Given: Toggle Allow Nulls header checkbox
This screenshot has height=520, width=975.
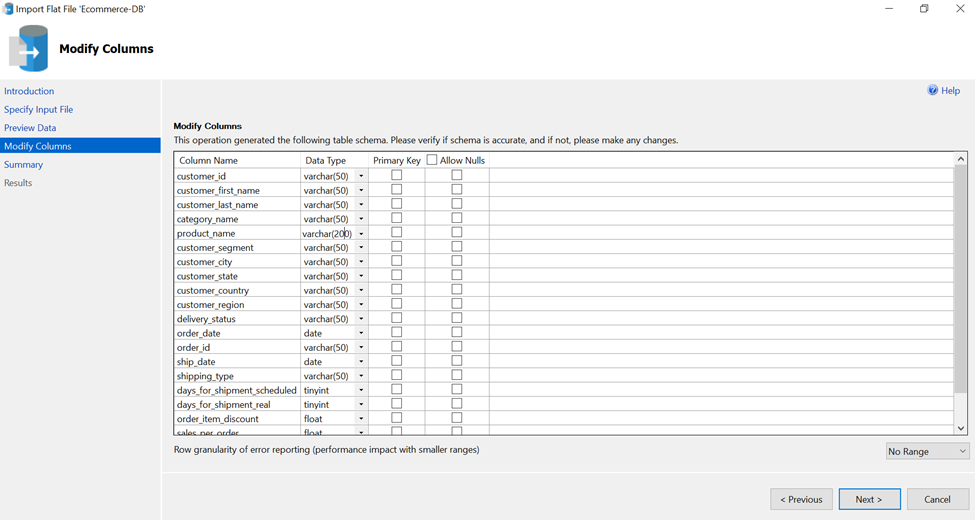Looking at the screenshot, I should [432, 160].
